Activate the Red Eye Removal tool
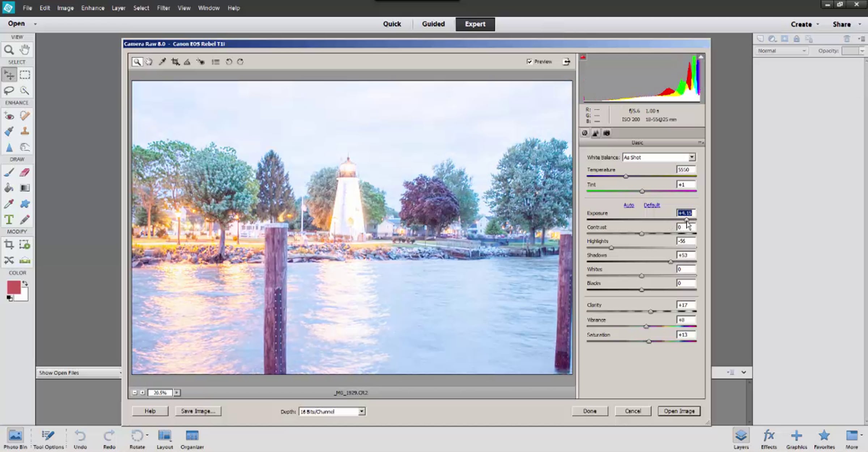Screen dimensions: 868x452 point(200,62)
